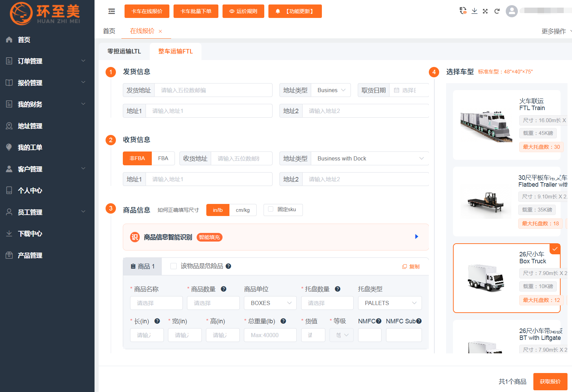The image size is (572, 392).
Task: Click the 卡车批量下单 button
Action: pyautogui.click(x=196, y=11)
